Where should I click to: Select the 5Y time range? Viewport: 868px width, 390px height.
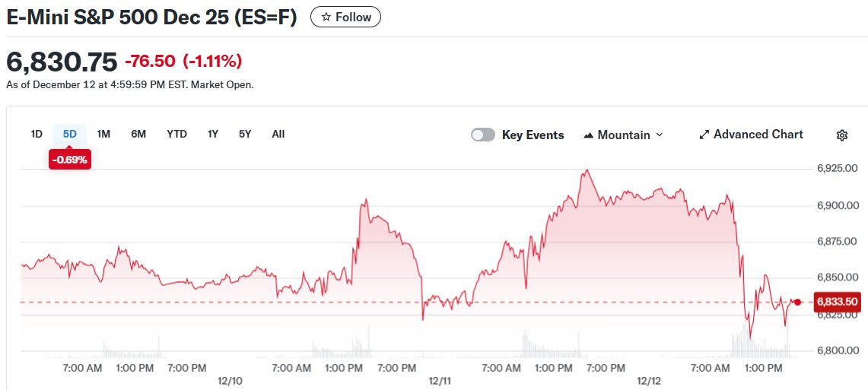245,134
